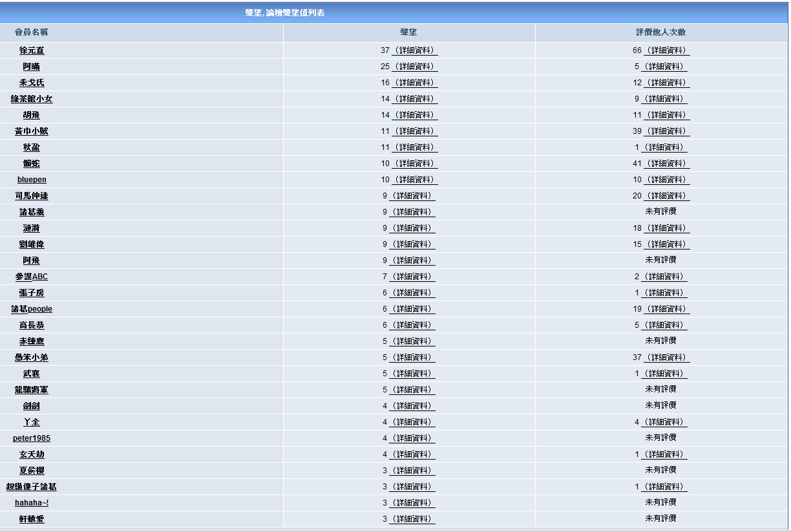Open bluepen's member profile
791x532 pixels.
(x=32, y=180)
